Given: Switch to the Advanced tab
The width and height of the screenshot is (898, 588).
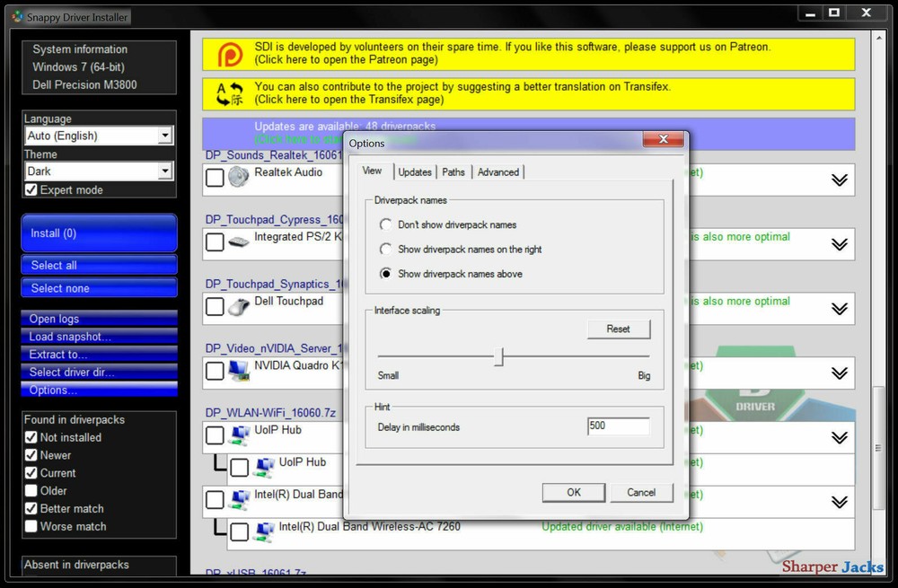Looking at the screenshot, I should coord(498,171).
